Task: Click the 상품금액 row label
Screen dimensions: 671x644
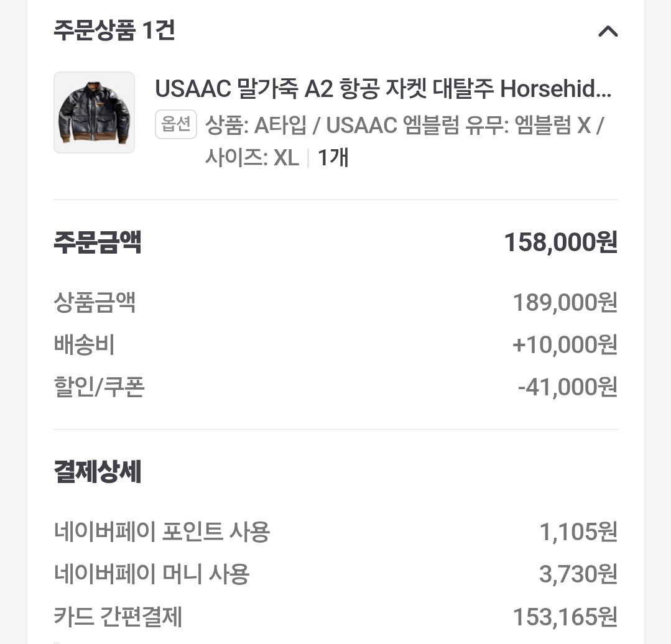Action: pyautogui.click(x=95, y=303)
